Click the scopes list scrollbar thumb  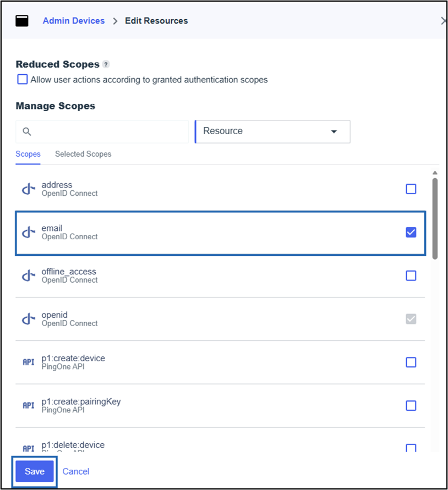click(x=435, y=219)
